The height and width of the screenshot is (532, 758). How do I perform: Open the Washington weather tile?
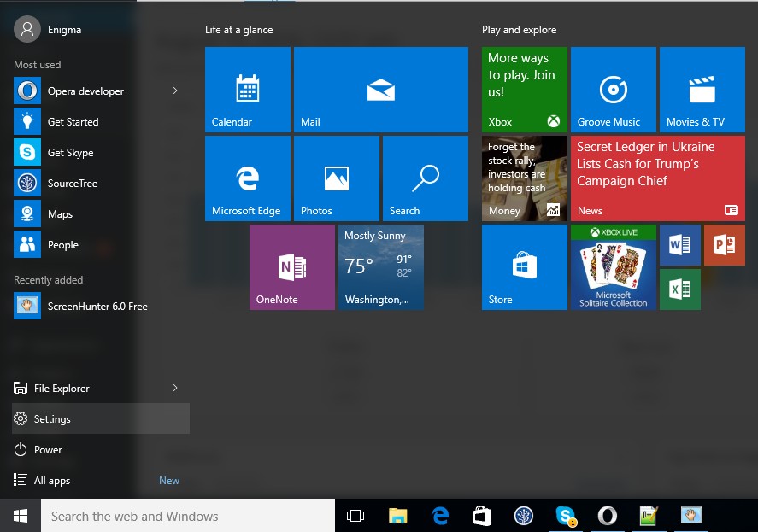pyautogui.click(x=381, y=267)
